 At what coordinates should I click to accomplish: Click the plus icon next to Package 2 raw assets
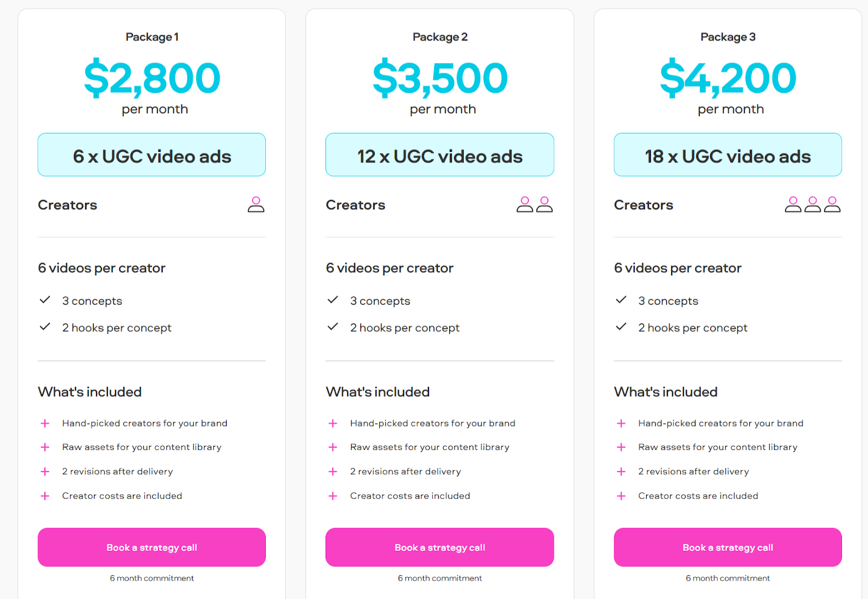click(x=333, y=447)
